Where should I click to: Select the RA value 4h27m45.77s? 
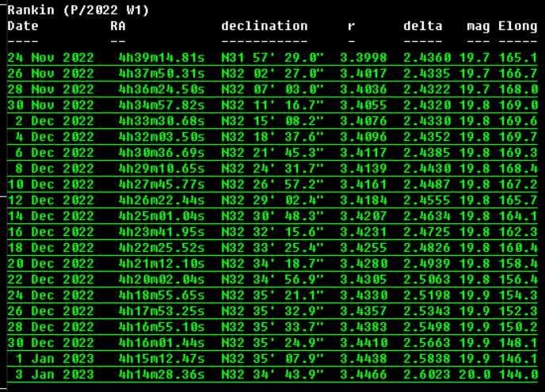(x=162, y=184)
